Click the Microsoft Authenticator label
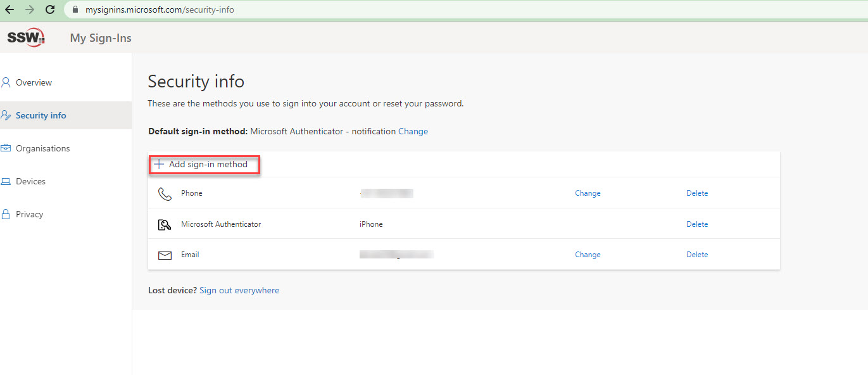 click(221, 224)
